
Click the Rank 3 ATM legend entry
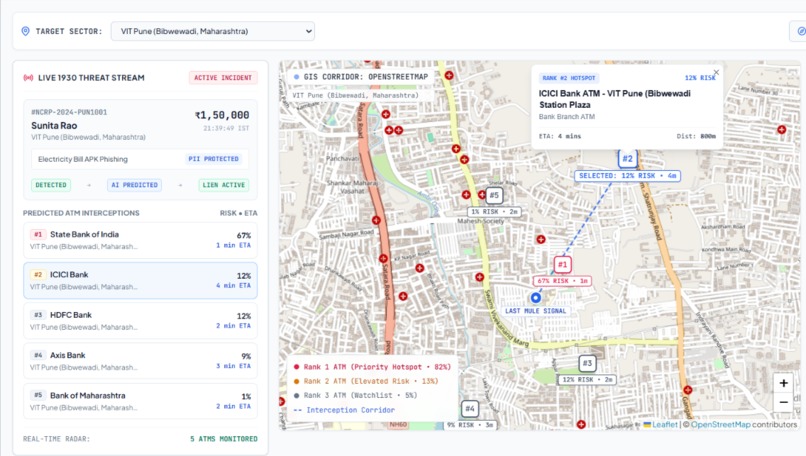coord(355,395)
